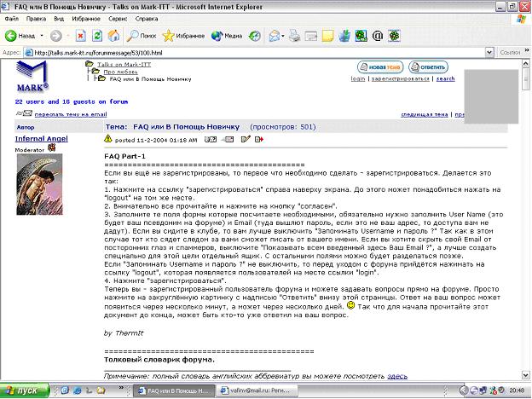Click the login link
Image resolution: width=532 pixels, height=399 pixels.
pyautogui.click(x=358, y=78)
